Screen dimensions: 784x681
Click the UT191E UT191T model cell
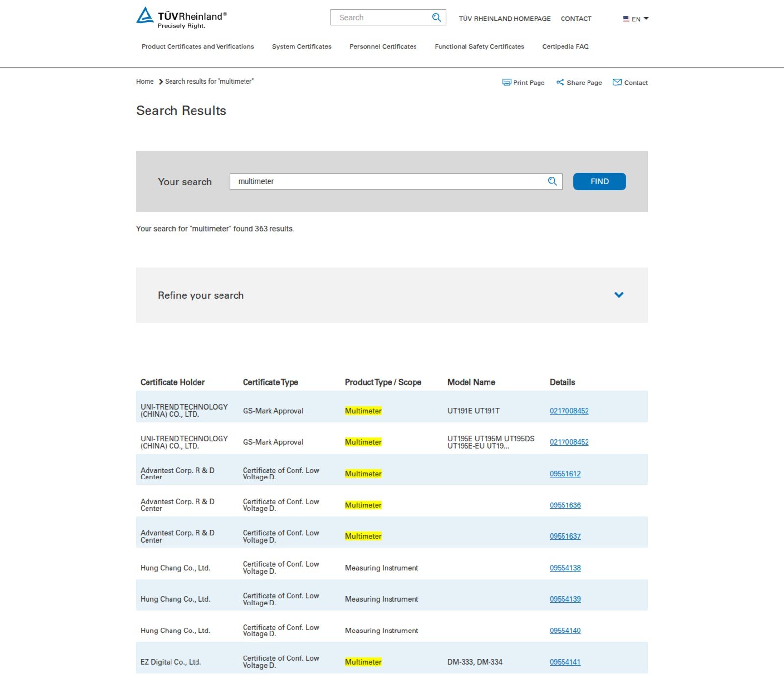tap(473, 411)
